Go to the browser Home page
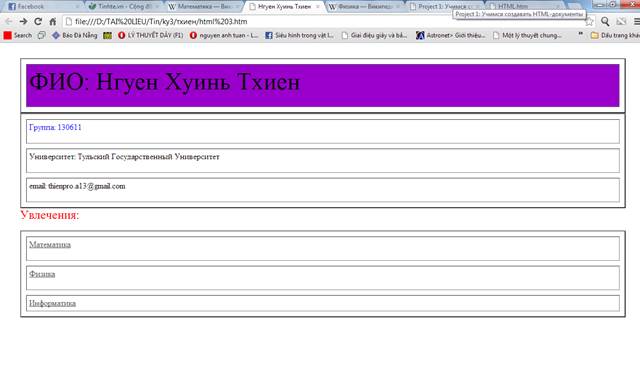 (53, 22)
